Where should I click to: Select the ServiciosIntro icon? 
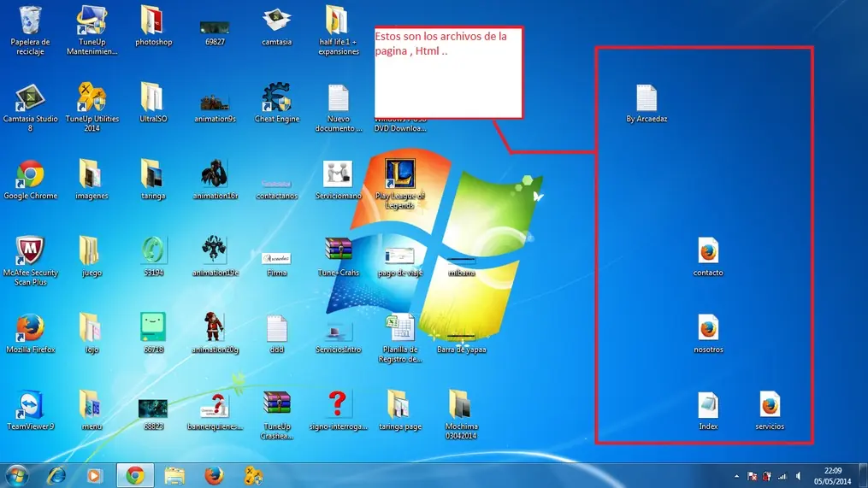pyautogui.click(x=339, y=332)
